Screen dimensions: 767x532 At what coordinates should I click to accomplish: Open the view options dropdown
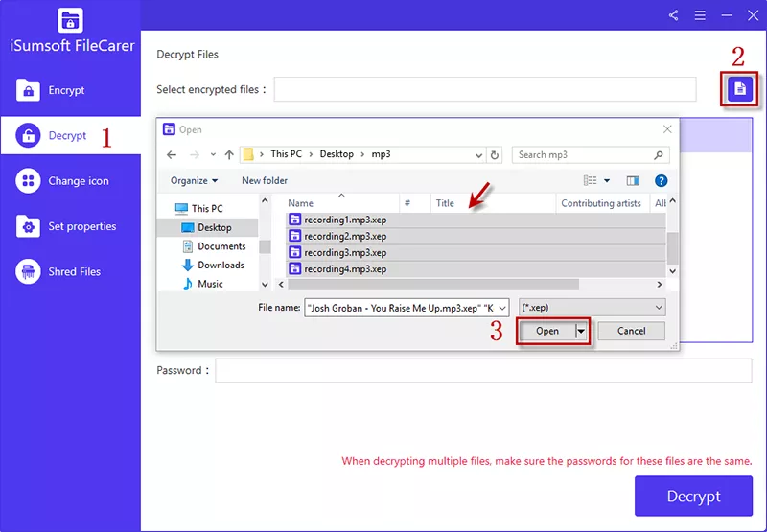[607, 180]
